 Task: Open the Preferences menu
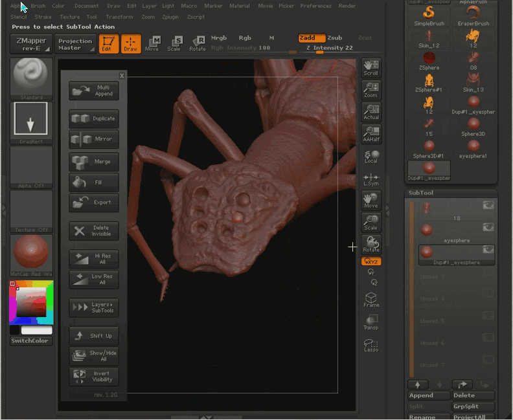[x=315, y=6]
